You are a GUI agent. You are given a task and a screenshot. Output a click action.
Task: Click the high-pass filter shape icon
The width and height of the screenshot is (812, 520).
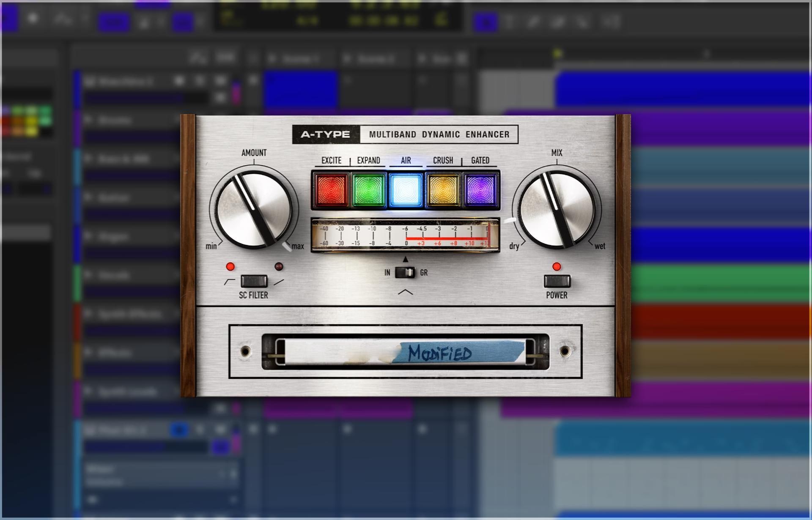coord(230,282)
